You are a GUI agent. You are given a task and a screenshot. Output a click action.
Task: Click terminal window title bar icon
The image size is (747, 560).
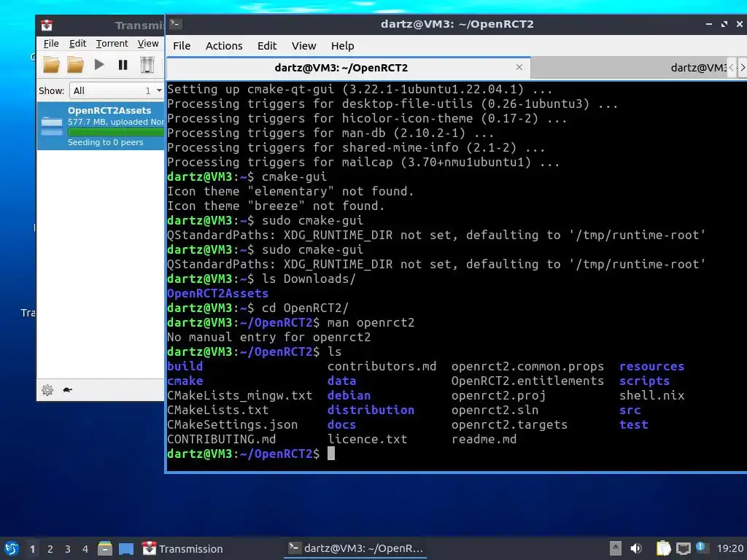(175, 24)
